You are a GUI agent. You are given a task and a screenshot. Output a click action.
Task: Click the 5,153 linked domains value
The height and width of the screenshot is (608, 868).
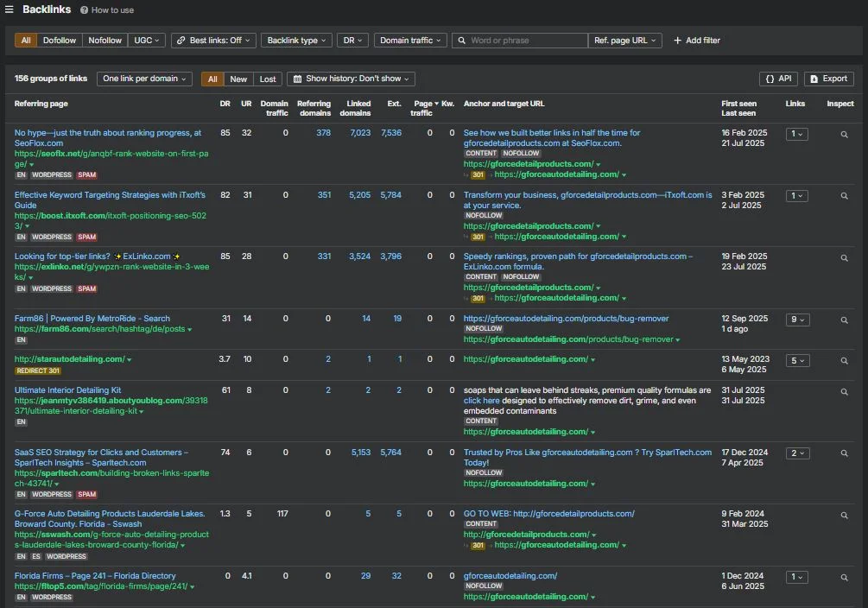tap(361, 453)
